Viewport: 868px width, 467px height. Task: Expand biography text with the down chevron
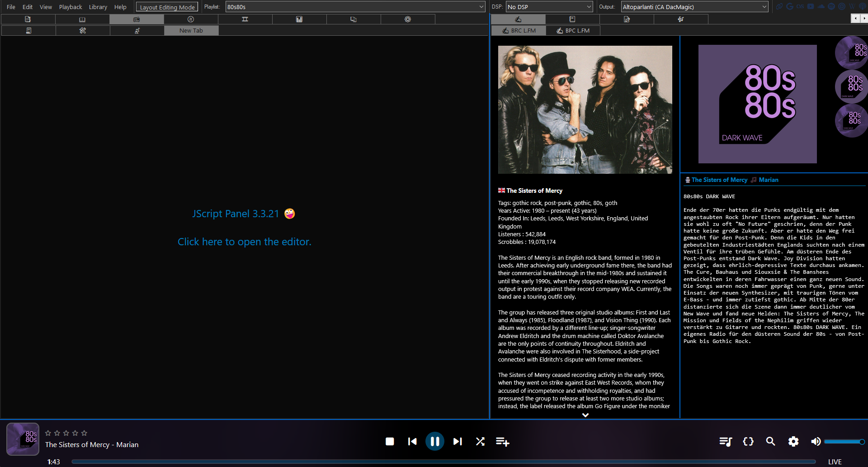pyautogui.click(x=585, y=415)
